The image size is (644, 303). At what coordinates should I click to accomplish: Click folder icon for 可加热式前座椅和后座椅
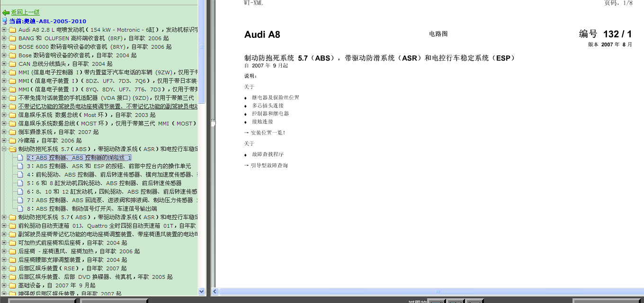click(13, 243)
